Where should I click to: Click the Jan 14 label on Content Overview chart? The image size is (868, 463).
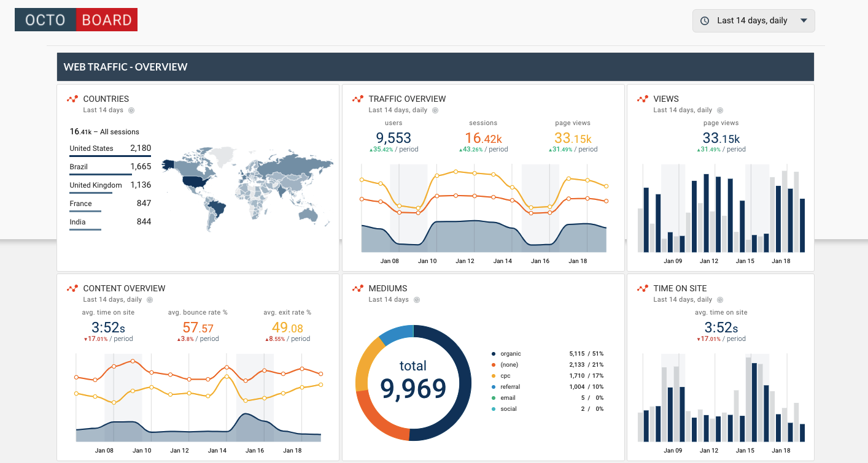(217, 451)
